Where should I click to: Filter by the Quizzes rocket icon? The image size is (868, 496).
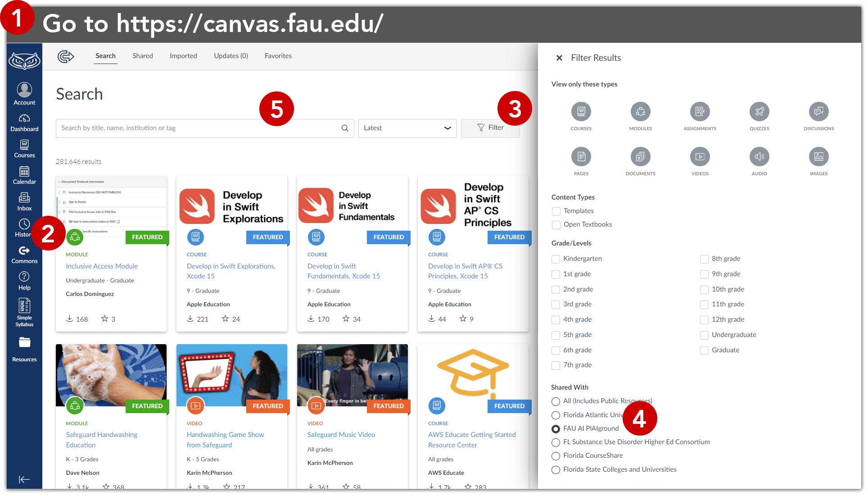click(x=759, y=112)
